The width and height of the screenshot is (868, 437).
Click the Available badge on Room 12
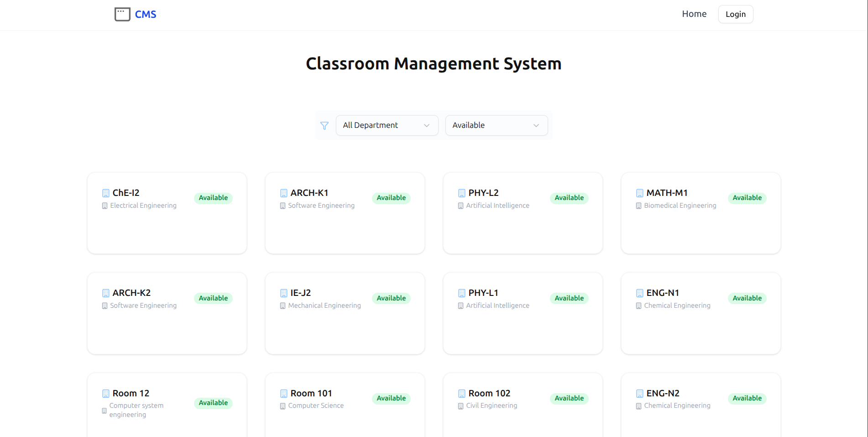coord(213,403)
